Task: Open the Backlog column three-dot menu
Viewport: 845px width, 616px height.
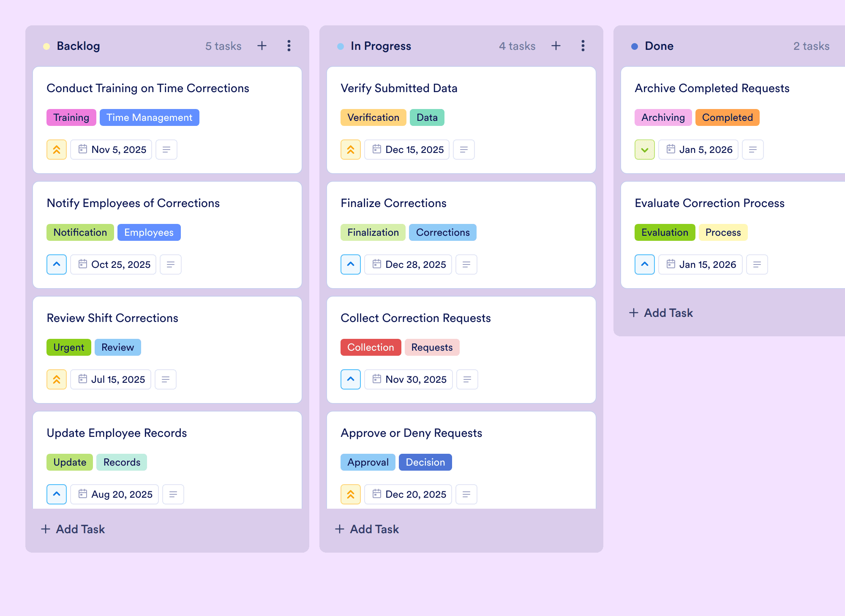Action: point(289,46)
